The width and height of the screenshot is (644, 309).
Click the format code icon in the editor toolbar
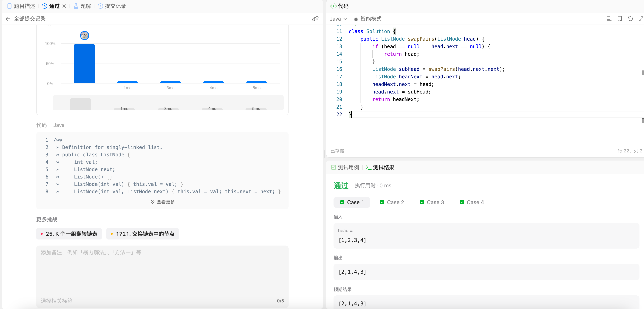(609, 19)
